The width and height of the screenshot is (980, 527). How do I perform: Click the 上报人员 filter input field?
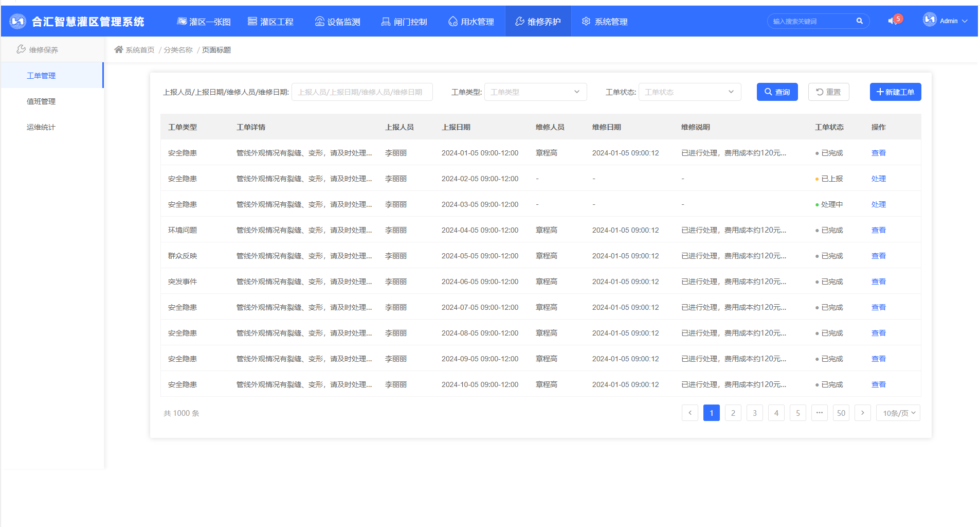point(362,92)
